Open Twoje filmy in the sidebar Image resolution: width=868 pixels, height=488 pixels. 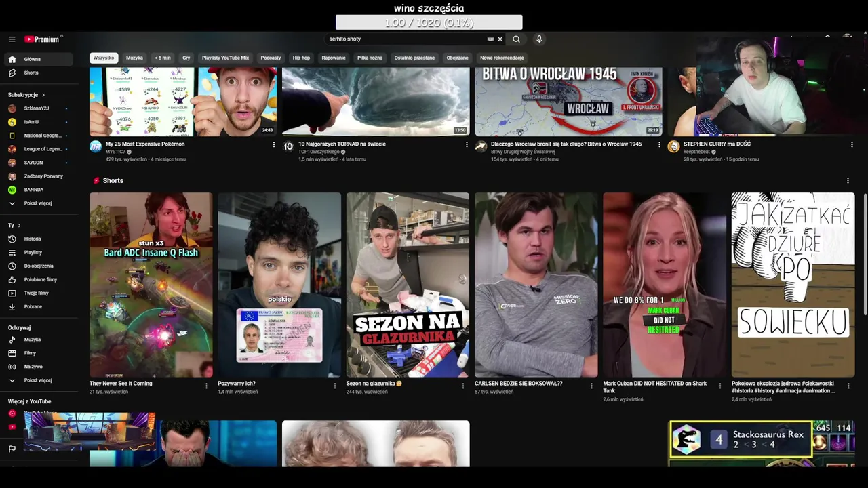click(39, 293)
